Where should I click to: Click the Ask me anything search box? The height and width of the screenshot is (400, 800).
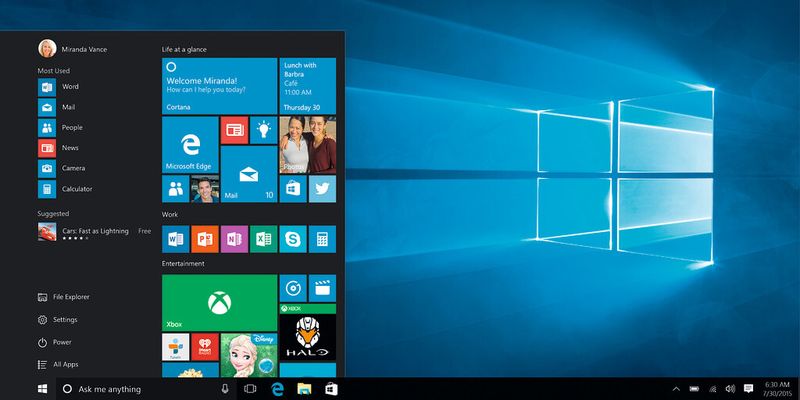point(146,389)
